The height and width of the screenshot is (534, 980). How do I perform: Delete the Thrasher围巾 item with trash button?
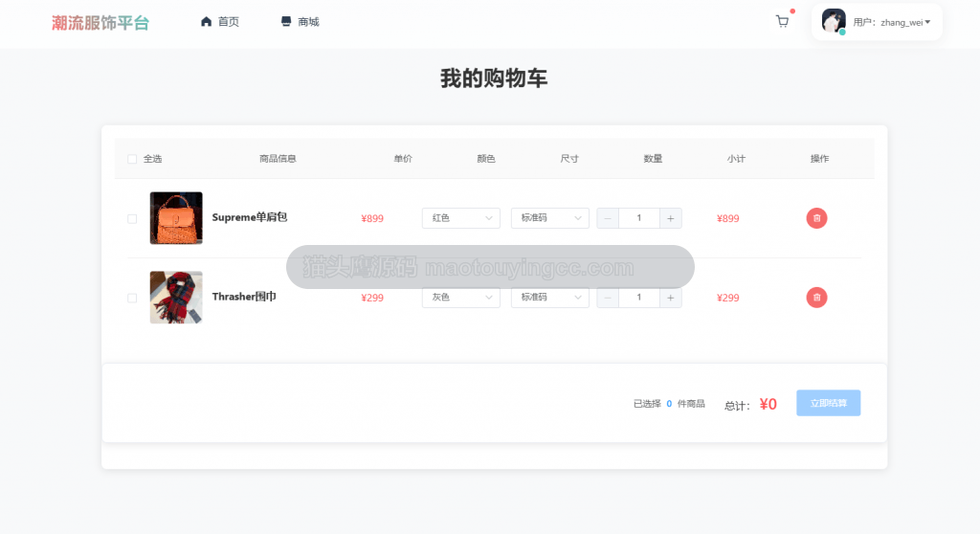coord(816,297)
